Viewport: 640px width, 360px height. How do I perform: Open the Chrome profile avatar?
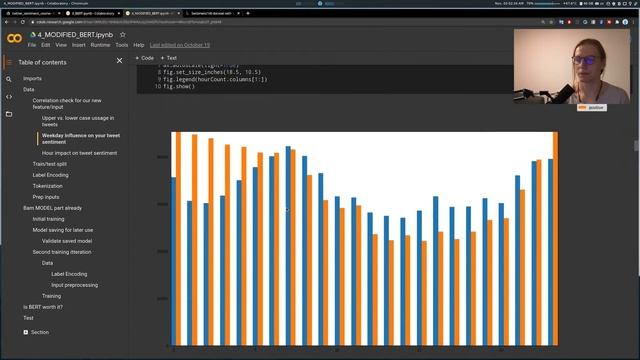(x=625, y=22)
